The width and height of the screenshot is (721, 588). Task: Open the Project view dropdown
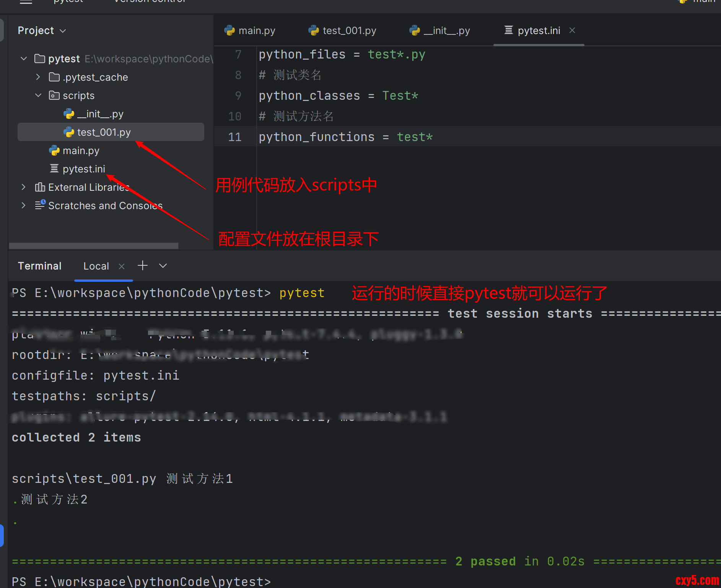pyautogui.click(x=42, y=31)
